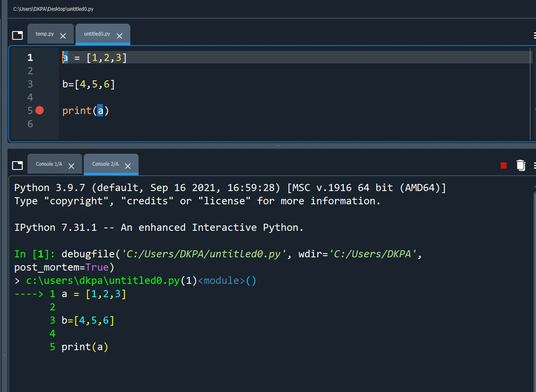
Task: Close the temp.py tab
Action: coord(63,36)
